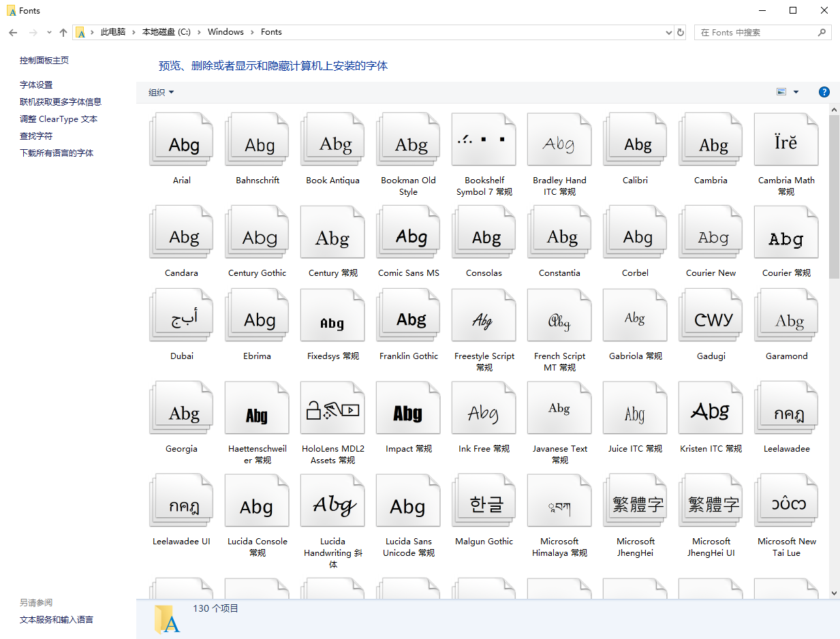Image resolution: width=840 pixels, height=639 pixels.
Task: Click the back navigation arrow
Action: pos(12,32)
